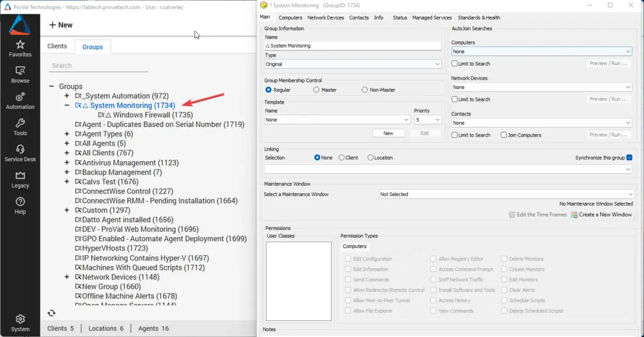644x337 pixels.
Task: Open the System gear icon
Action: coord(20,319)
